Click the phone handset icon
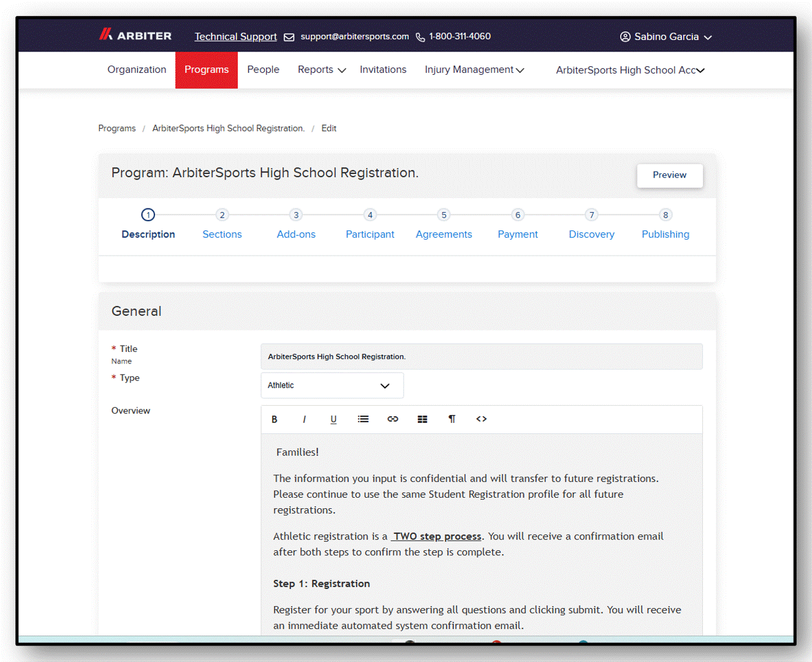The image size is (812, 662). point(420,37)
